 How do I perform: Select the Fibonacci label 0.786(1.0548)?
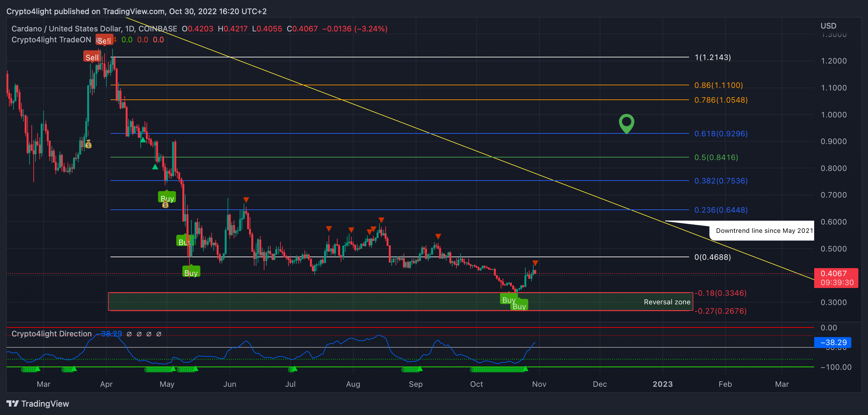click(x=721, y=100)
